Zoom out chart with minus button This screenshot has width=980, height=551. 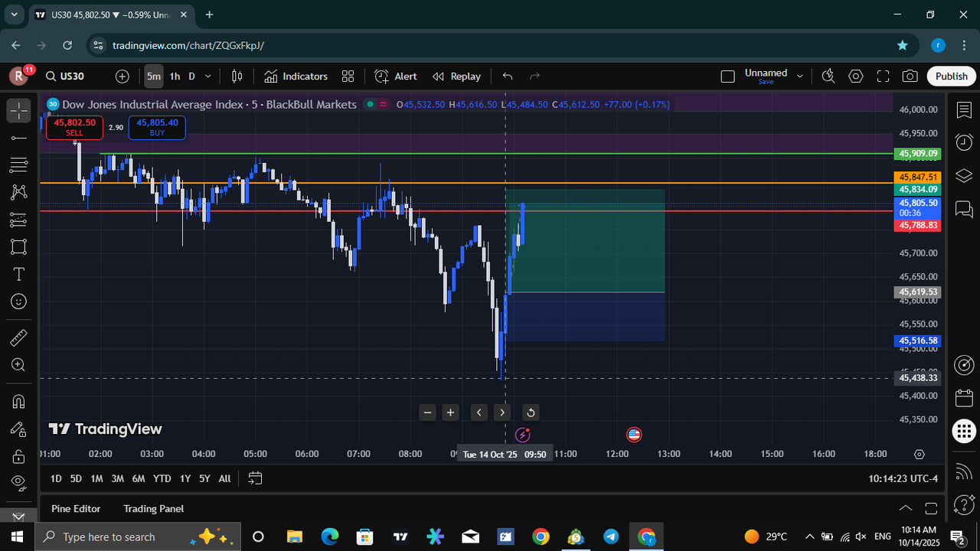coord(428,412)
